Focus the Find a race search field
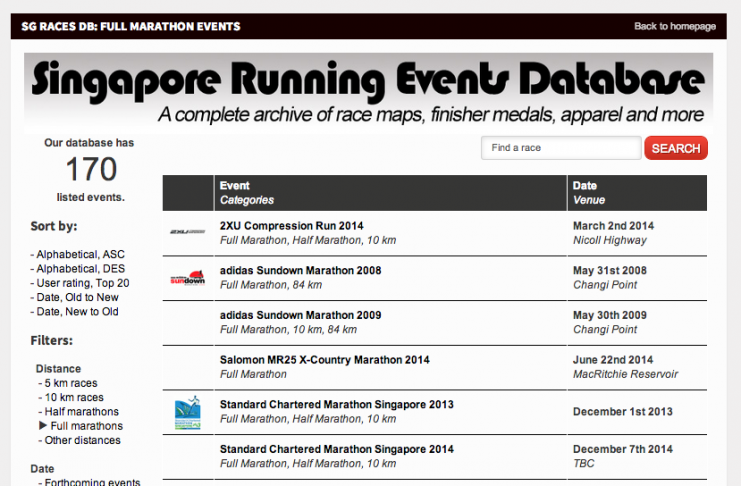741x486 pixels. (561, 148)
